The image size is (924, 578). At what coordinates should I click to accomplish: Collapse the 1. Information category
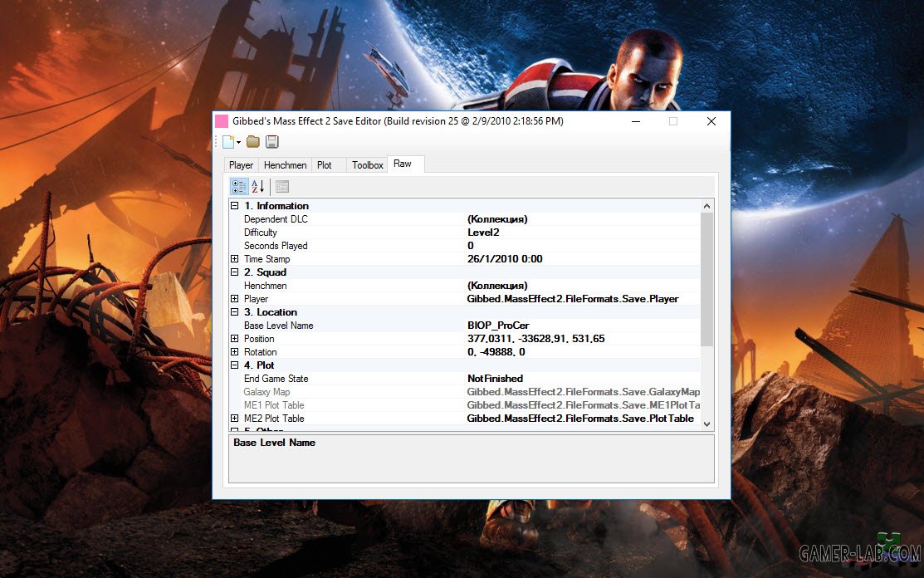(x=235, y=206)
